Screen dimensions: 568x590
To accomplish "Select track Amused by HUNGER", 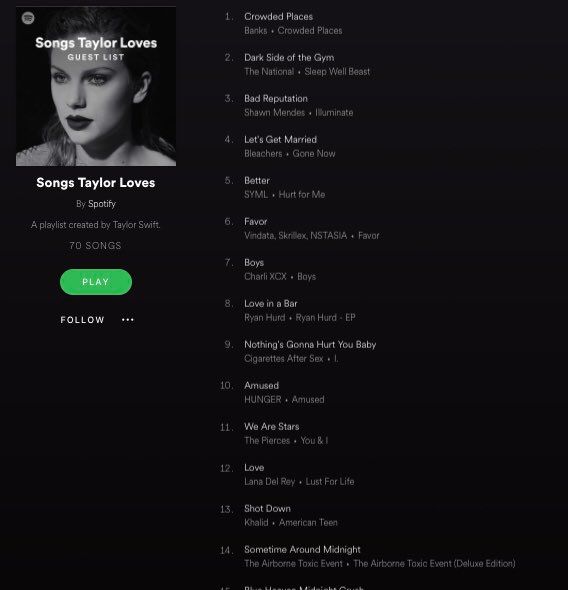I will (x=261, y=386).
